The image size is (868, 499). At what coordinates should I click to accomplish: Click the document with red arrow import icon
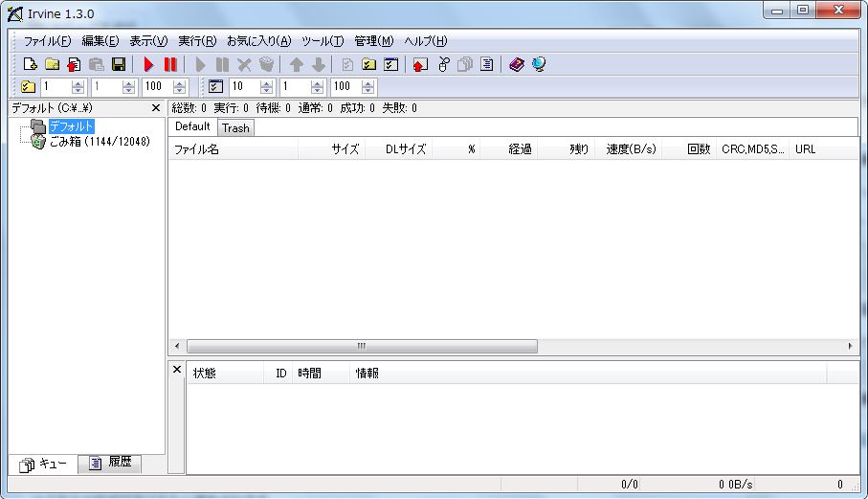(75, 64)
